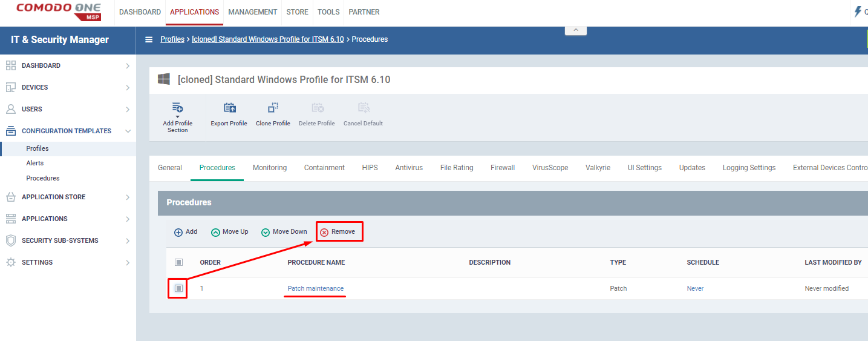Expand the Applications sidebar chevron
The width and height of the screenshot is (868, 341).
[x=128, y=219]
